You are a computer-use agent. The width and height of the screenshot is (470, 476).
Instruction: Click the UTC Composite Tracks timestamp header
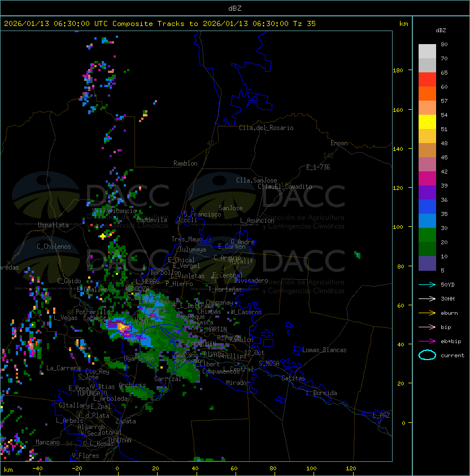click(160, 24)
